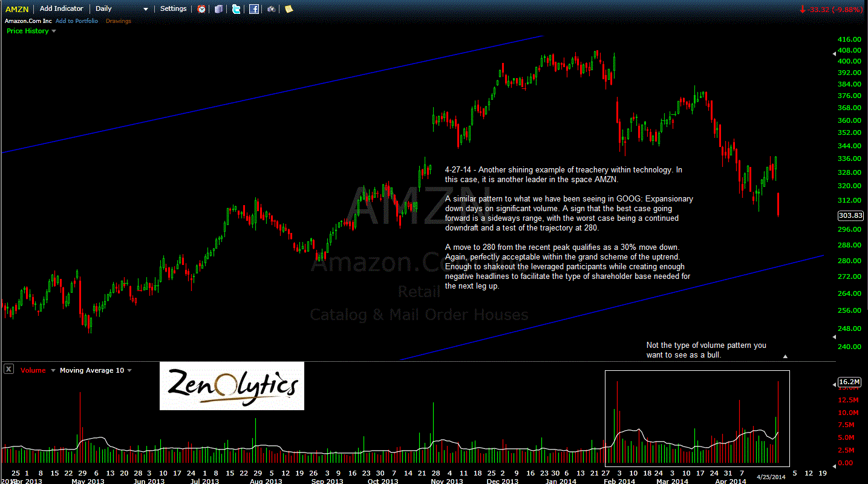Click the 400.00 price axis label
This screenshot has width=868, height=484.
pyautogui.click(x=850, y=61)
